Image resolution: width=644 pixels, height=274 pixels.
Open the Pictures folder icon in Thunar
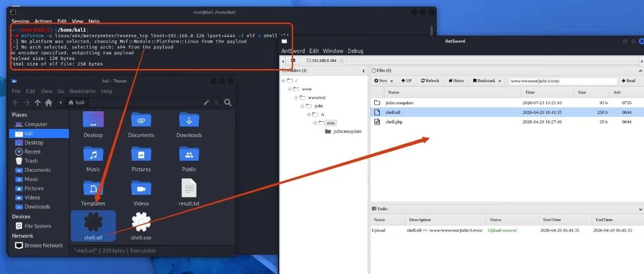pyautogui.click(x=141, y=154)
